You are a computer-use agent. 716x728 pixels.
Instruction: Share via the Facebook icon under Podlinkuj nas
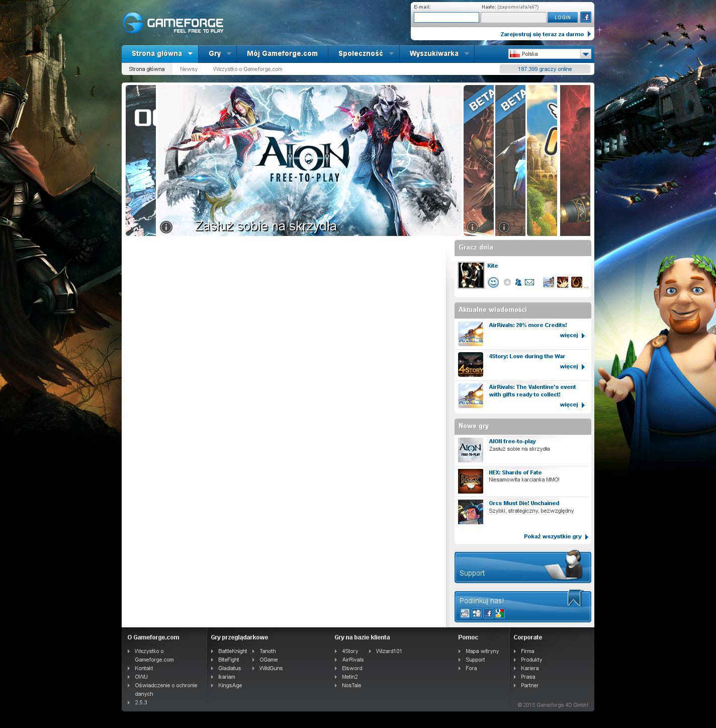click(488, 613)
